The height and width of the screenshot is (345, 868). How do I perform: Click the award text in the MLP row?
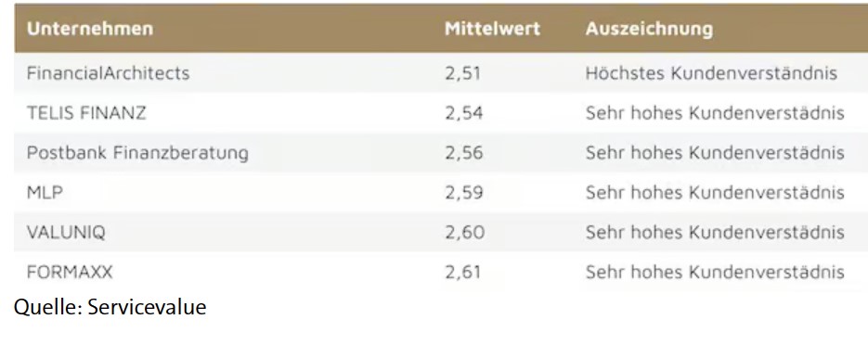coord(715,192)
